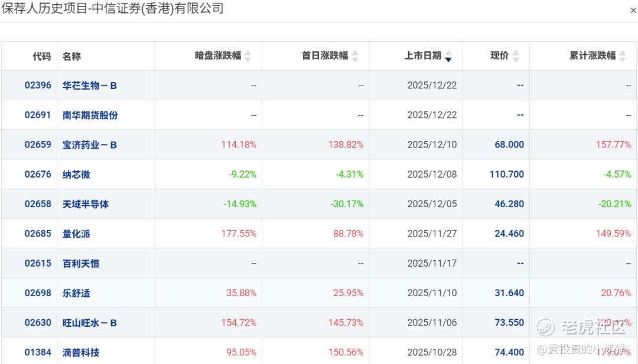Select stock code 02676
The image size is (638, 364).
(38, 174)
